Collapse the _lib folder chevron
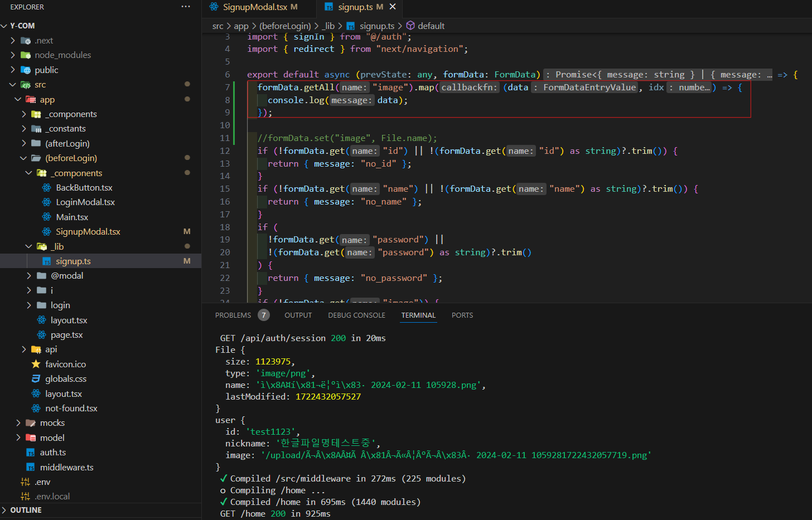The height and width of the screenshot is (520, 812). point(29,246)
